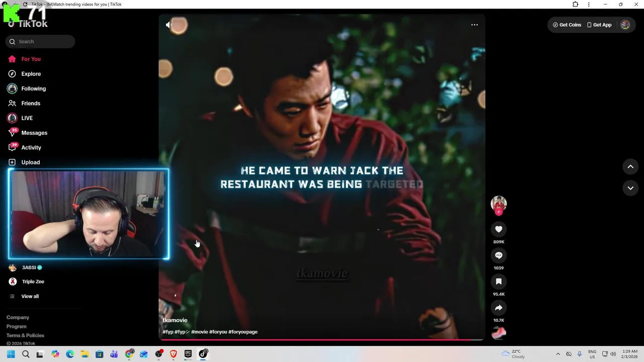Click the #foryou hashtag in caption
This screenshot has height=362, width=644.
click(218, 332)
